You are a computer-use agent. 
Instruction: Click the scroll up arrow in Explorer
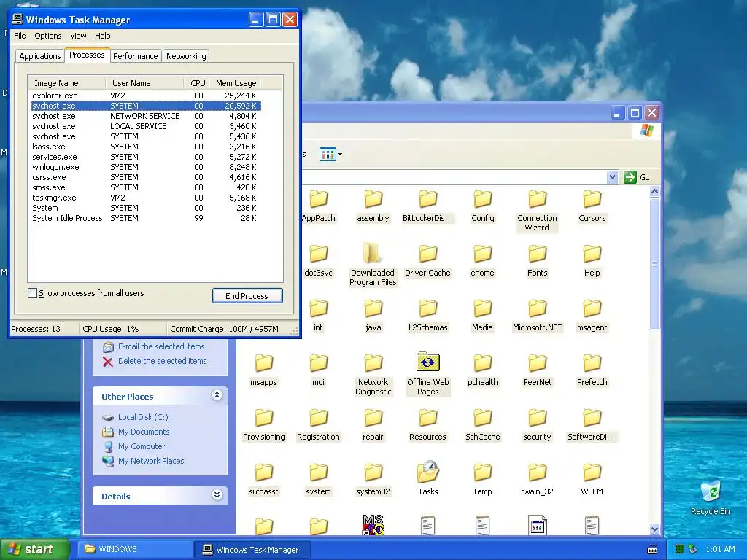(x=654, y=192)
